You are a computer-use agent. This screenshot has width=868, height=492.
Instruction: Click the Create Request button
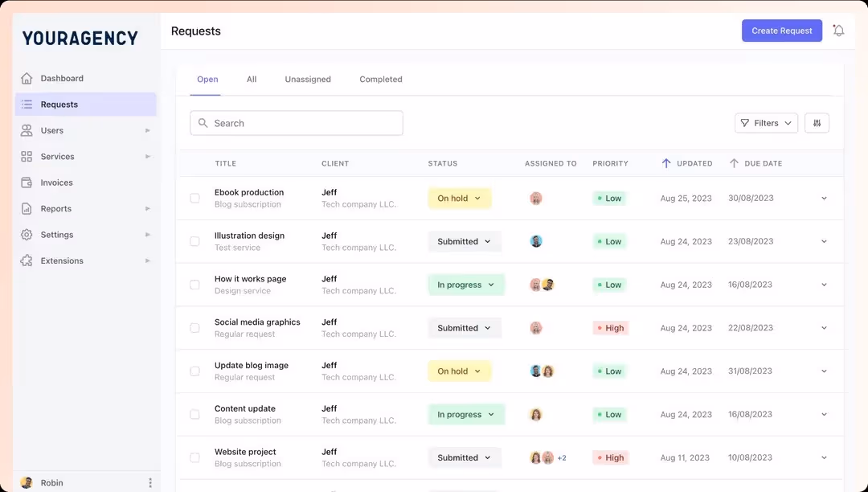pyautogui.click(x=782, y=31)
